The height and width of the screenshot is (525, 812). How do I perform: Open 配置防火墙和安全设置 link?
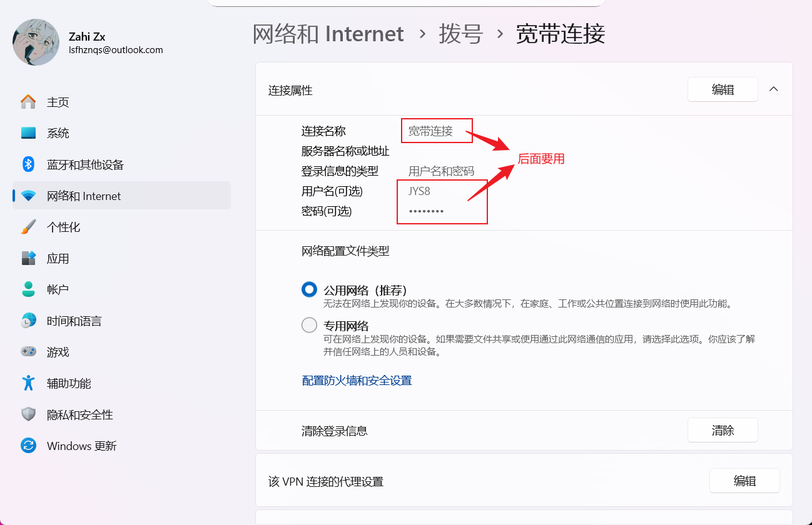[357, 380]
